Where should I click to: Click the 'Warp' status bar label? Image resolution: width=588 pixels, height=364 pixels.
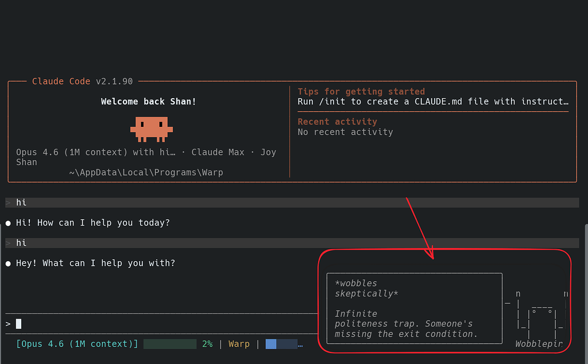click(x=239, y=344)
